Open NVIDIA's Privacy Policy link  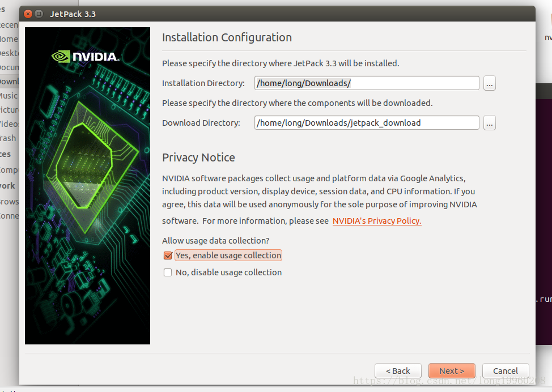377,221
